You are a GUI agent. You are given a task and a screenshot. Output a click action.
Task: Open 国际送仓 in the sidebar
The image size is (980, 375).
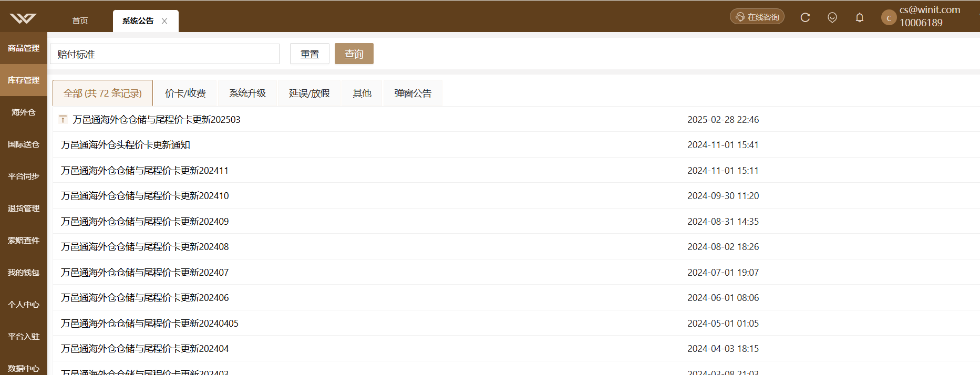[x=24, y=144]
